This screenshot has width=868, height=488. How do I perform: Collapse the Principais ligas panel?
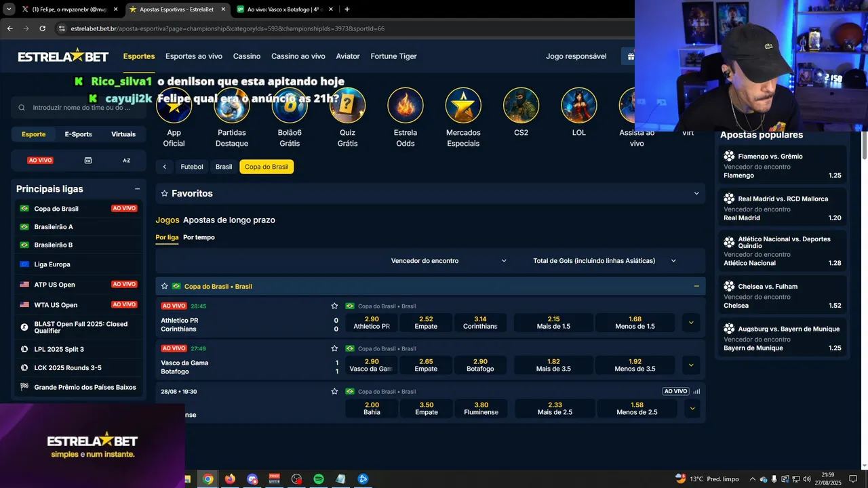pyautogui.click(x=138, y=189)
